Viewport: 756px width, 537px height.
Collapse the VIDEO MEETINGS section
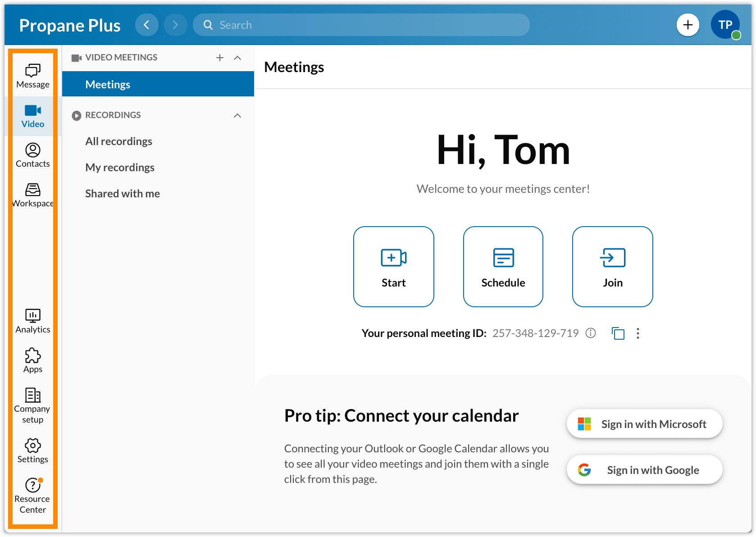click(x=237, y=58)
